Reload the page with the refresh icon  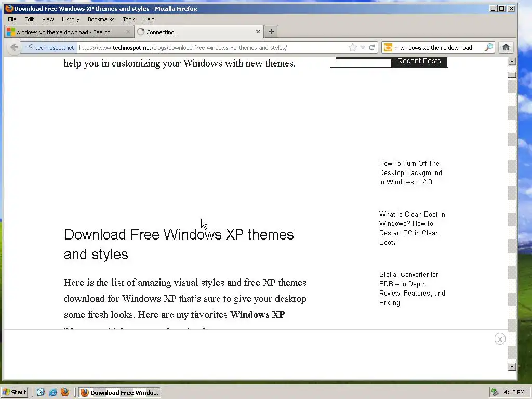(x=372, y=47)
